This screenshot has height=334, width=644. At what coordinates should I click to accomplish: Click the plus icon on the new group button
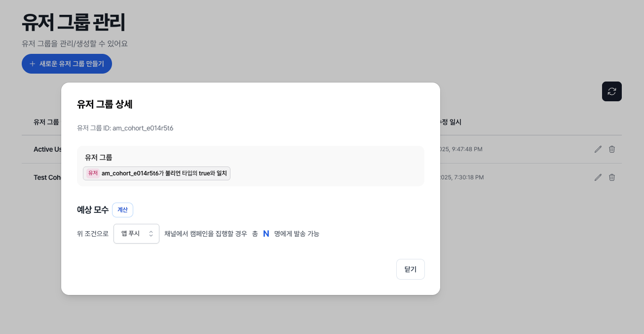click(x=32, y=63)
